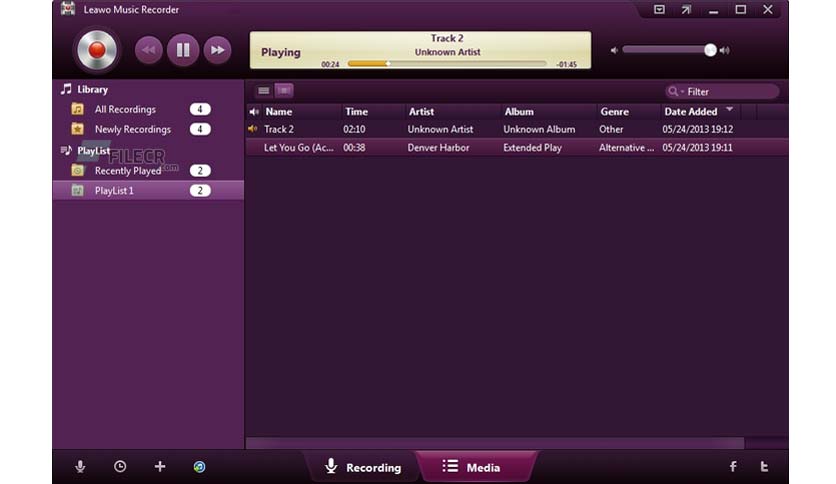Adjust the volume slider knob
The height and width of the screenshot is (484, 836).
[x=710, y=50]
